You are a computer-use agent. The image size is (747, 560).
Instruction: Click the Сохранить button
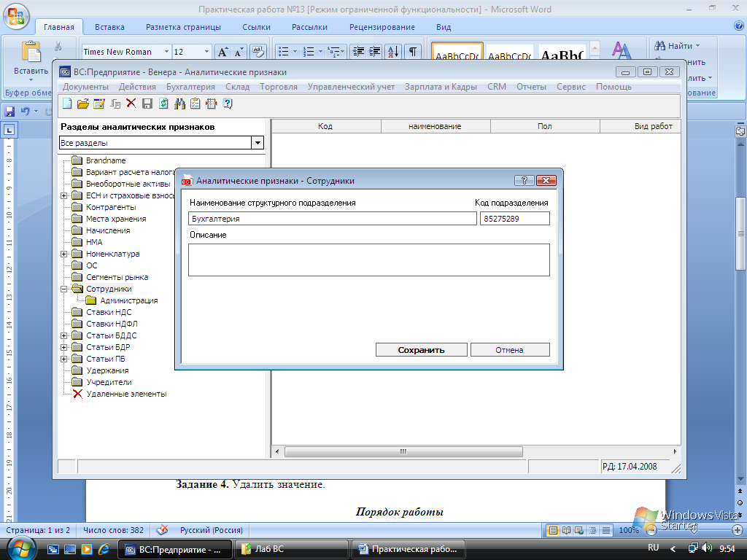click(x=421, y=349)
